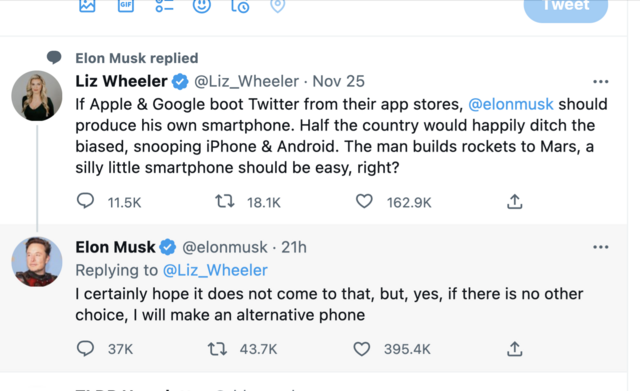Open more options on Elon Musk's reply
Viewport: 640px width, 391px height.
point(600,247)
